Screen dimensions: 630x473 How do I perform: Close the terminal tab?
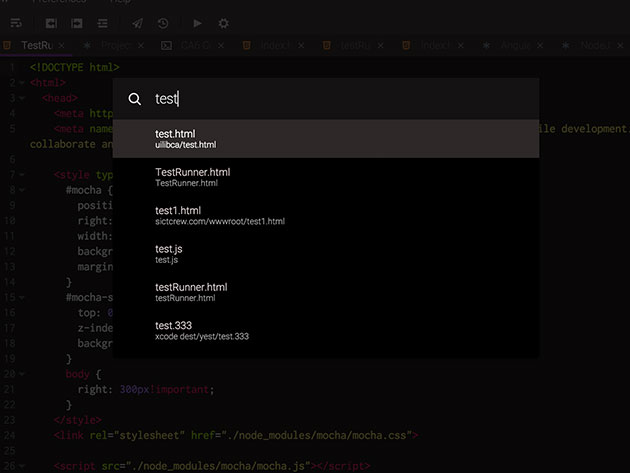[221, 45]
